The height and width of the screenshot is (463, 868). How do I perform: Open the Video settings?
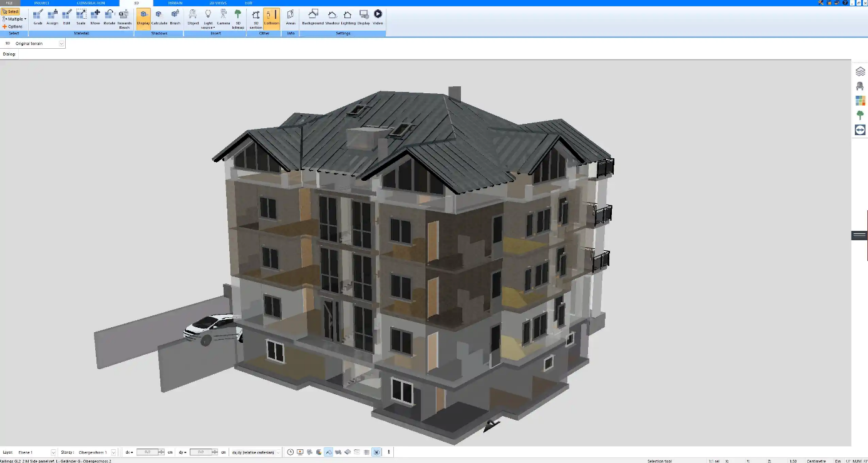coord(378,18)
